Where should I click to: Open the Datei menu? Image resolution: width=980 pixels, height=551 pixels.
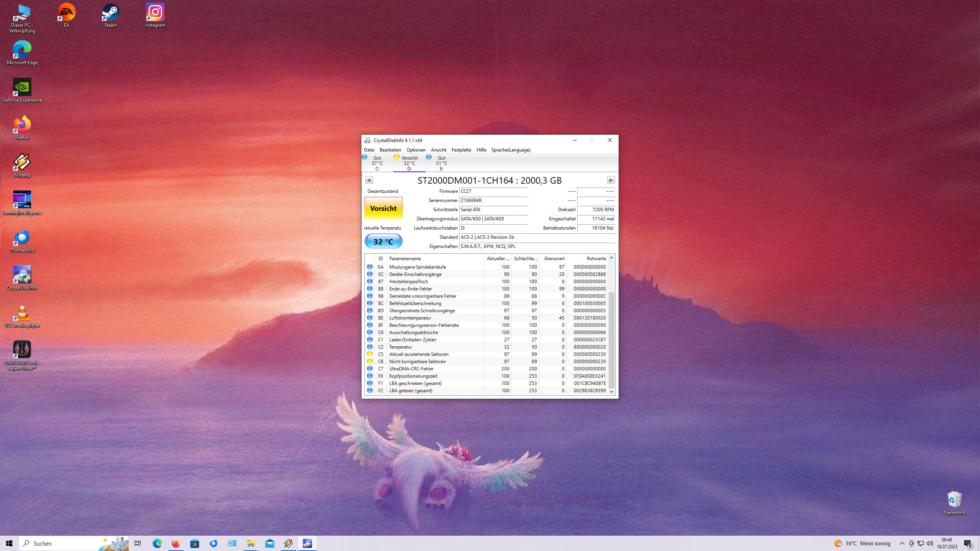369,150
